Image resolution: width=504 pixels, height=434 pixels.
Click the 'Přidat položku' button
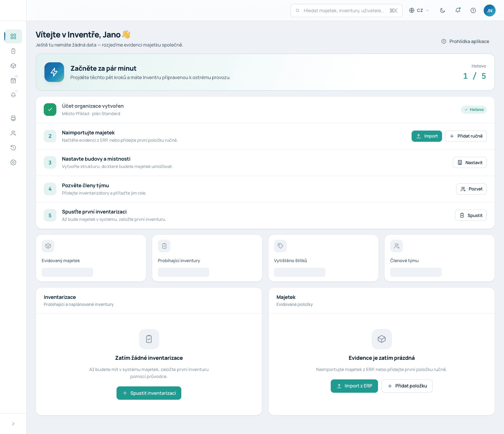point(407,386)
